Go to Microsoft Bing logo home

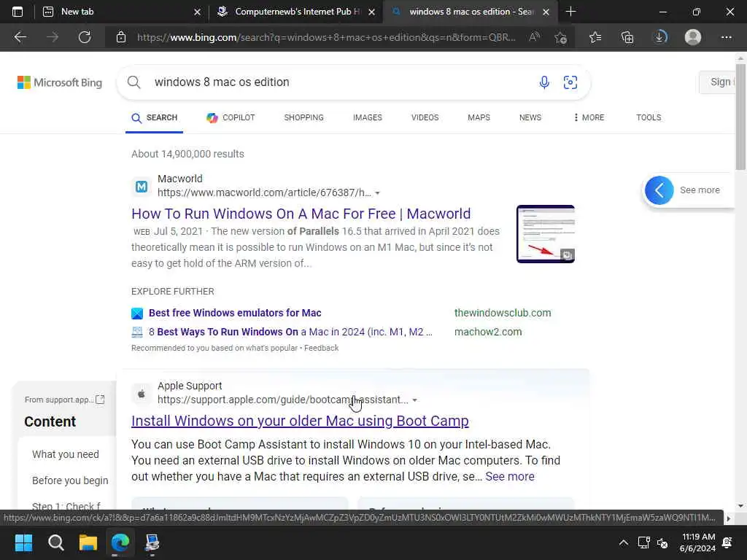[x=60, y=82]
